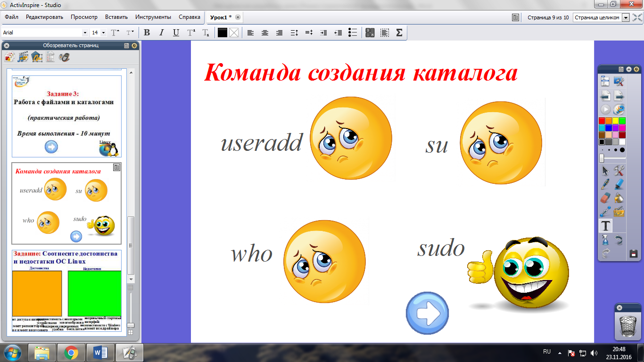Open the Редактировать menu
This screenshot has height=362, width=644.
click(44, 17)
